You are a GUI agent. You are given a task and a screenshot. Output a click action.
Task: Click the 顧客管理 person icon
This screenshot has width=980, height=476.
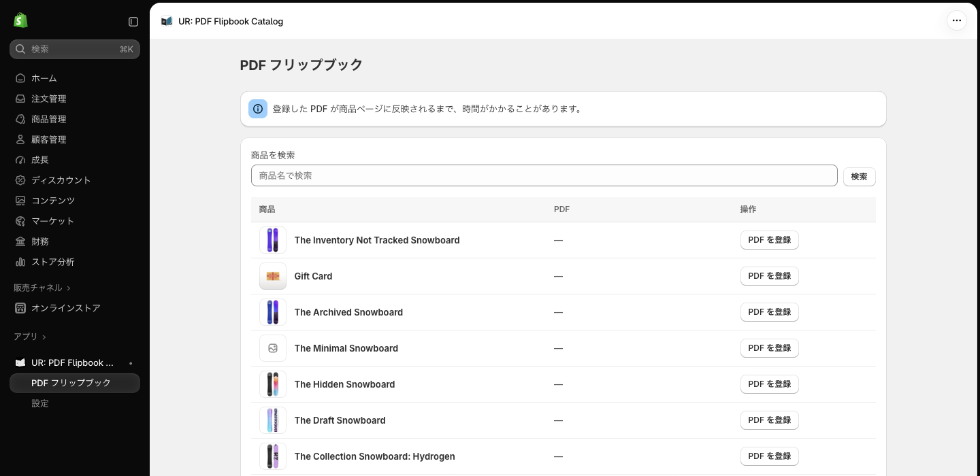coord(20,139)
